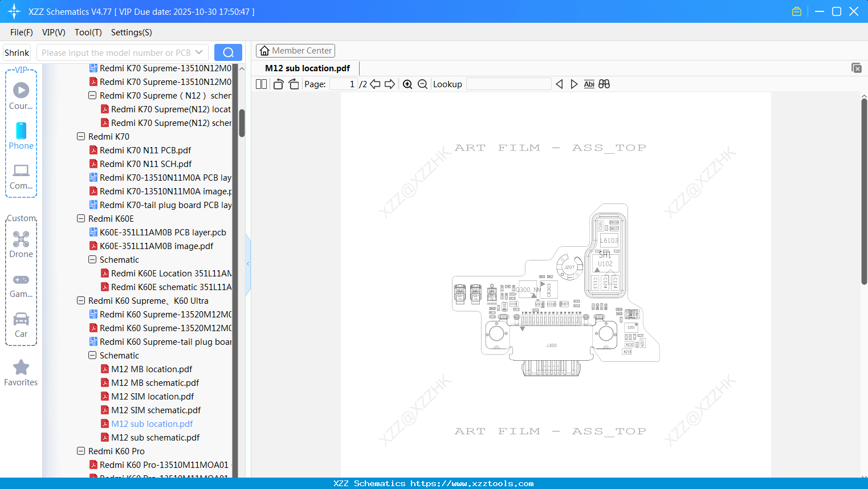
Task: Open the model number dropdown arrow
Action: pos(199,52)
